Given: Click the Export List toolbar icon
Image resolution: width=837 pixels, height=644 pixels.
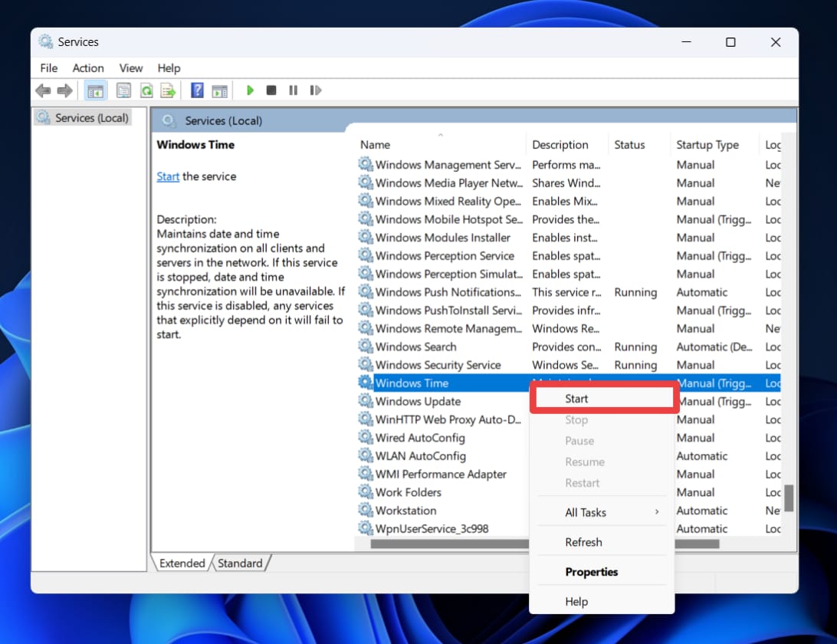Looking at the screenshot, I should tap(168, 90).
